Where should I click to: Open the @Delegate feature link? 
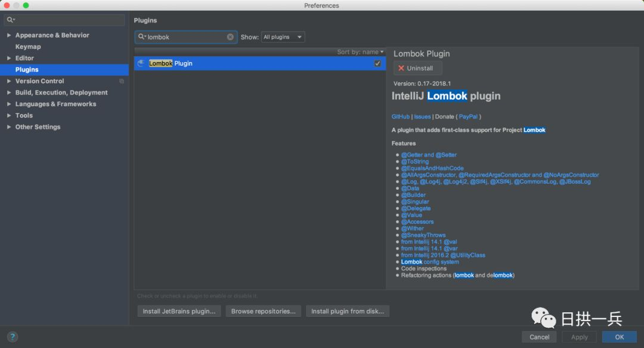click(x=416, y=208)
